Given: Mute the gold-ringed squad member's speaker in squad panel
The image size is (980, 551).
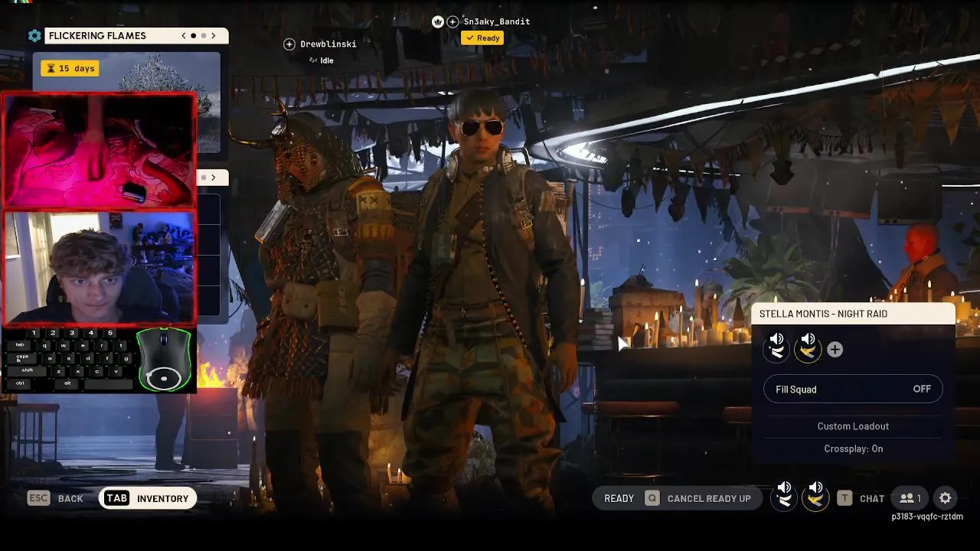Looking at the screenshot, I should click(x=808, y=339).
